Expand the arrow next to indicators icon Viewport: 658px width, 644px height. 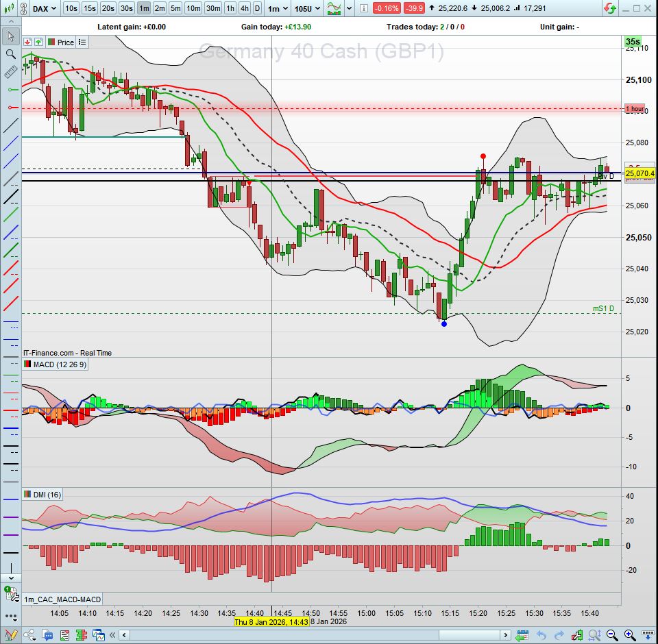(349, 8)
